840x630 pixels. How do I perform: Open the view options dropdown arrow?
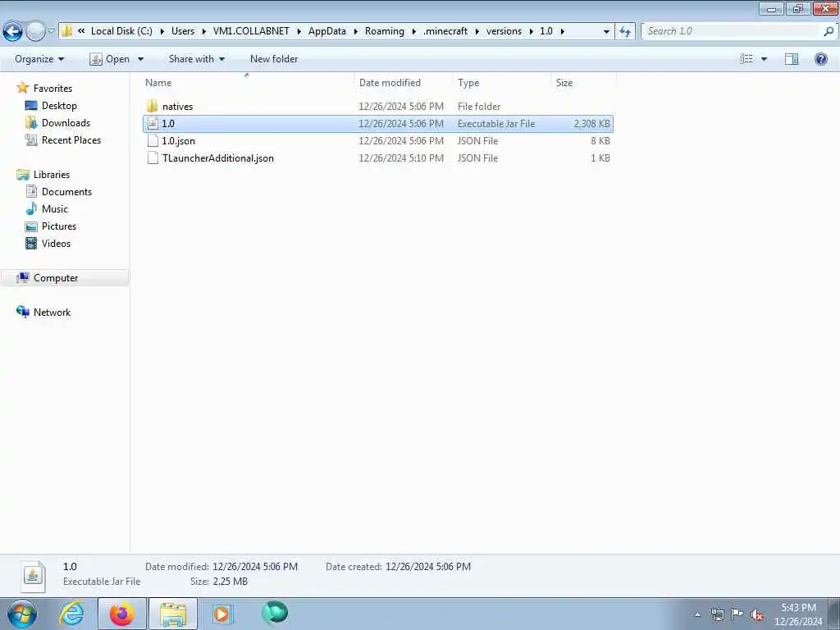[764, 59]
